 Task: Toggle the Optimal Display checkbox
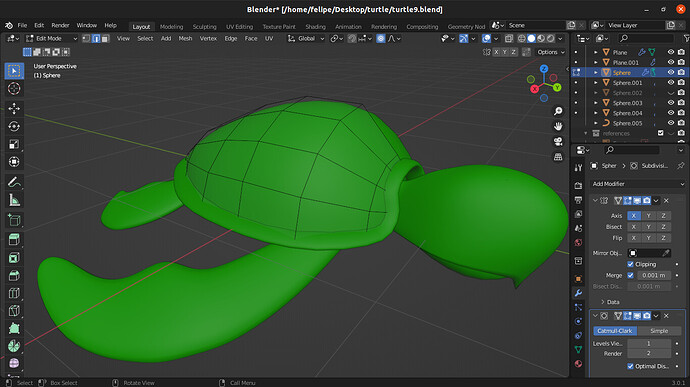pos(630,366)
